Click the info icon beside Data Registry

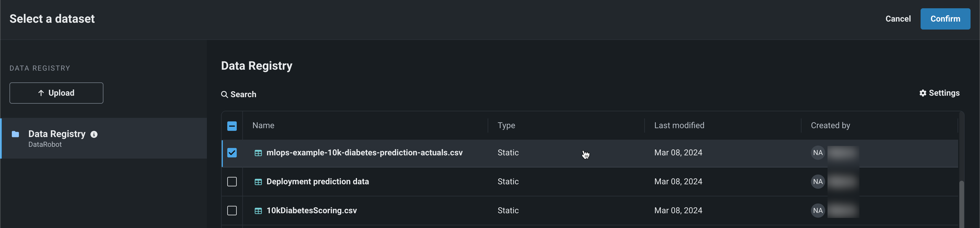point(94,134)
